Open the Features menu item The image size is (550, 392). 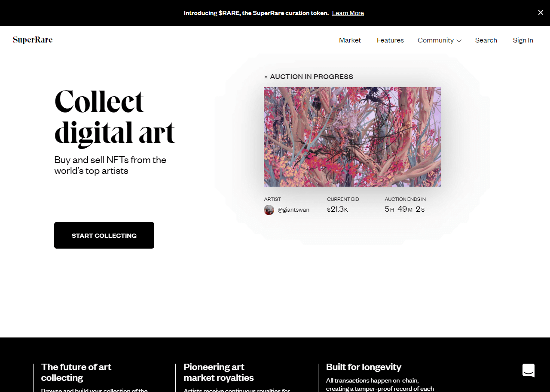(390, 40)
